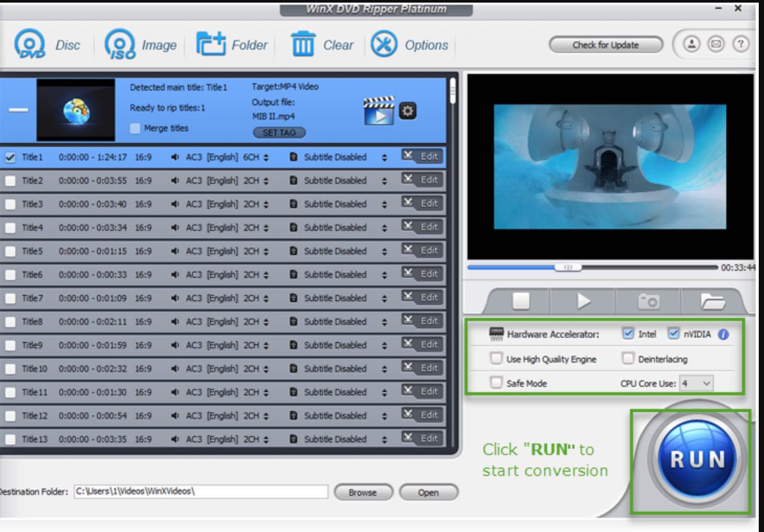Click the Destination Folder path field

point(201,492)
